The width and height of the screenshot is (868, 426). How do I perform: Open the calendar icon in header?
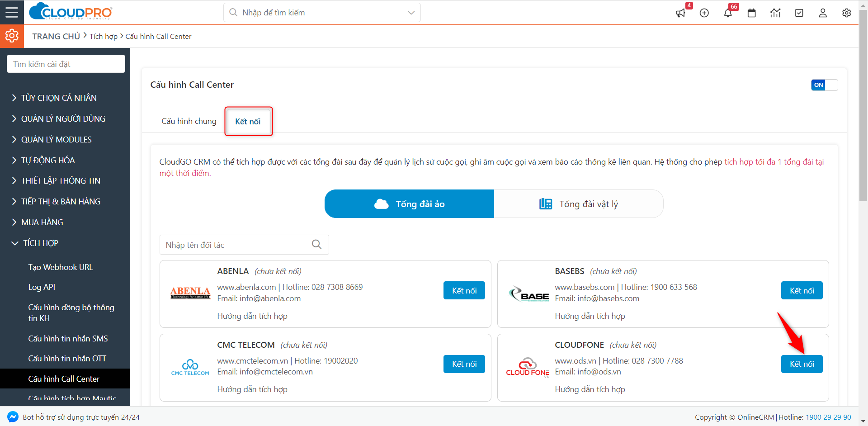click(752, 13)
